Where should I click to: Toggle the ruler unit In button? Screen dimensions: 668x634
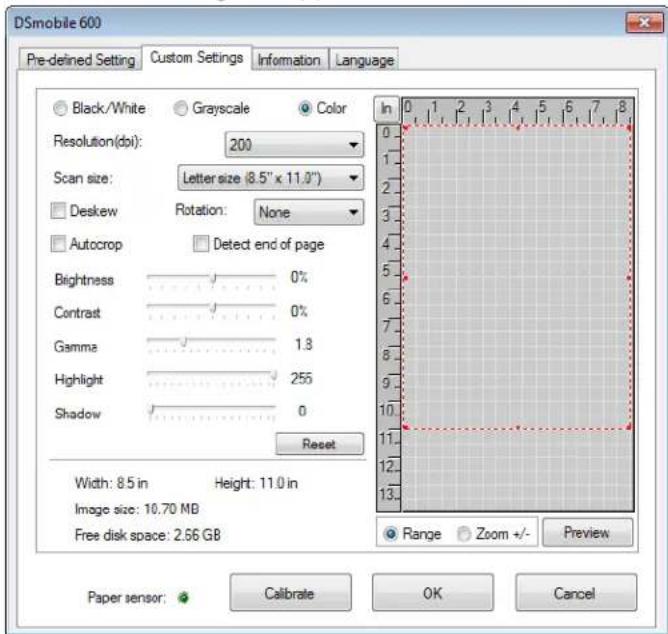[386, 109]
